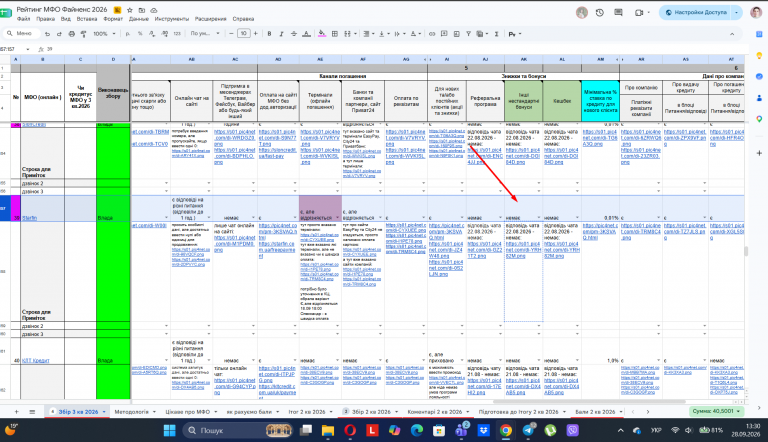768x442 pixels.
Task: Undo the last action in toolbar
Action: (48, 34)
